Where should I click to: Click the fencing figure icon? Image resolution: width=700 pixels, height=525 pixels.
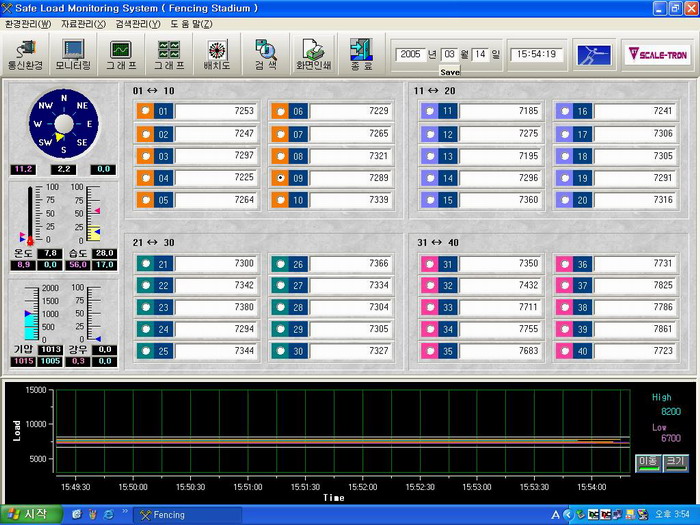(592, 54)
